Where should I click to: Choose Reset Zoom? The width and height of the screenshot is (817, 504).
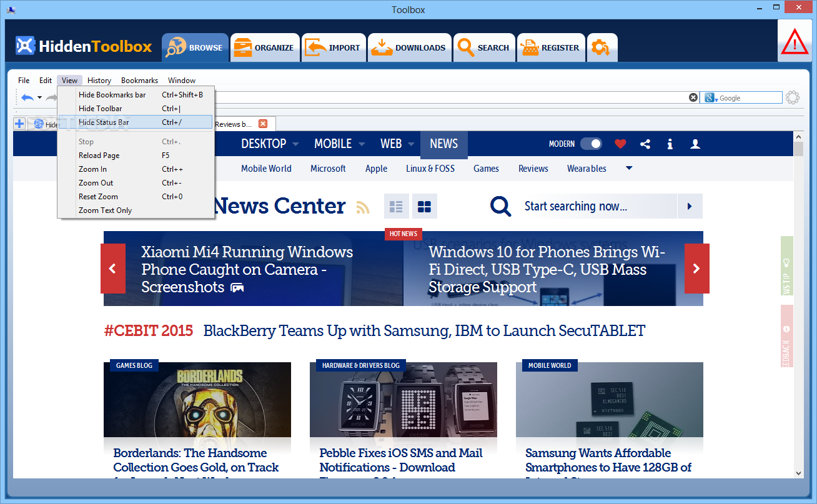point(136,197)
